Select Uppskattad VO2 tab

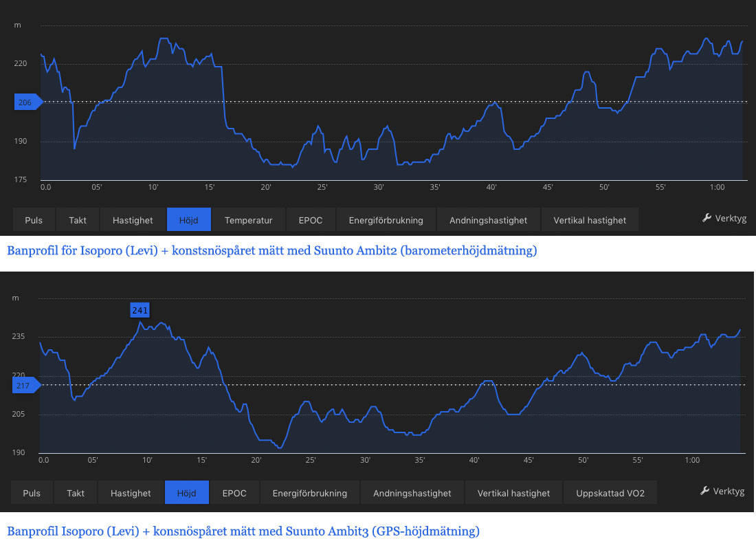pyautogui.click(x=610, y=493)
